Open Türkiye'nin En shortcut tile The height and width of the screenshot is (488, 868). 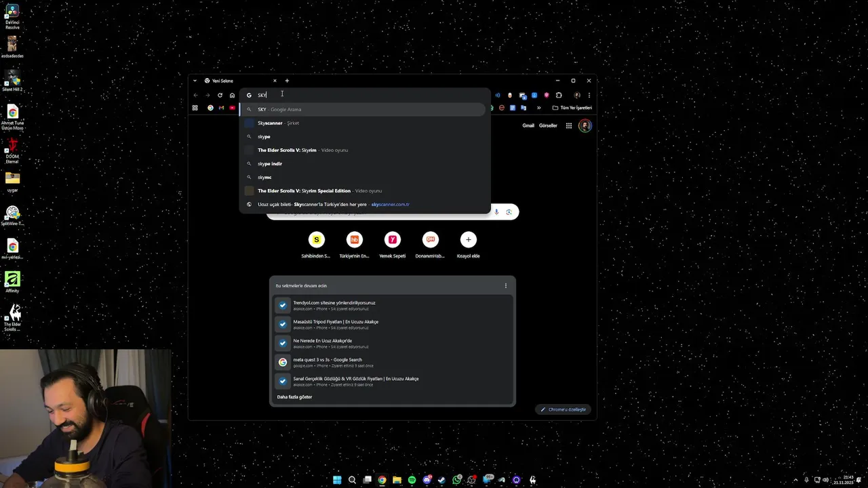(354, 245)
